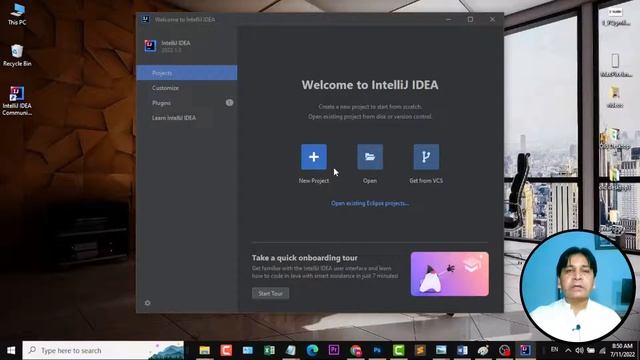Open Sublime Text from taskbar
The image size is (640, 360).
[x=420, y=350]
